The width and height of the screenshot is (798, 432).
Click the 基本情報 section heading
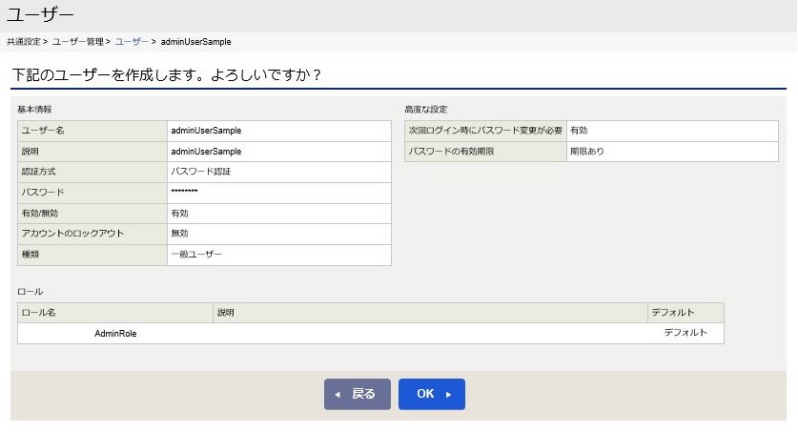tap(35, 109)
